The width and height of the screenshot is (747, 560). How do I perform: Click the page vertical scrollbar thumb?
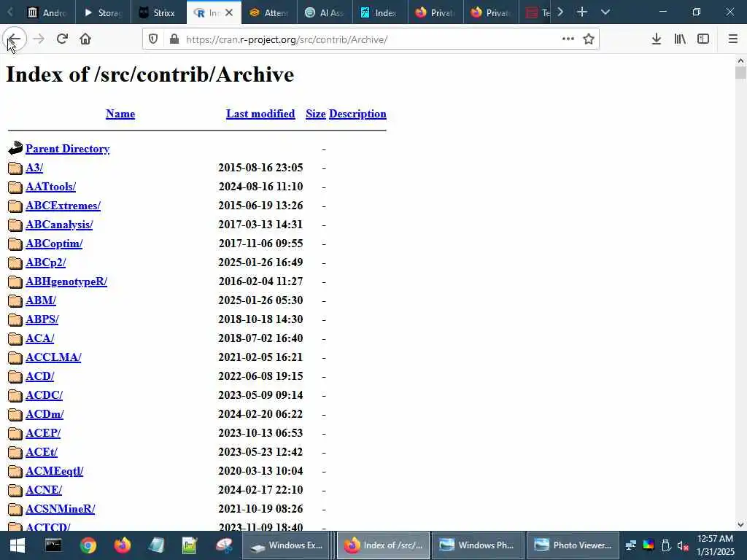(x=740, y=74)
